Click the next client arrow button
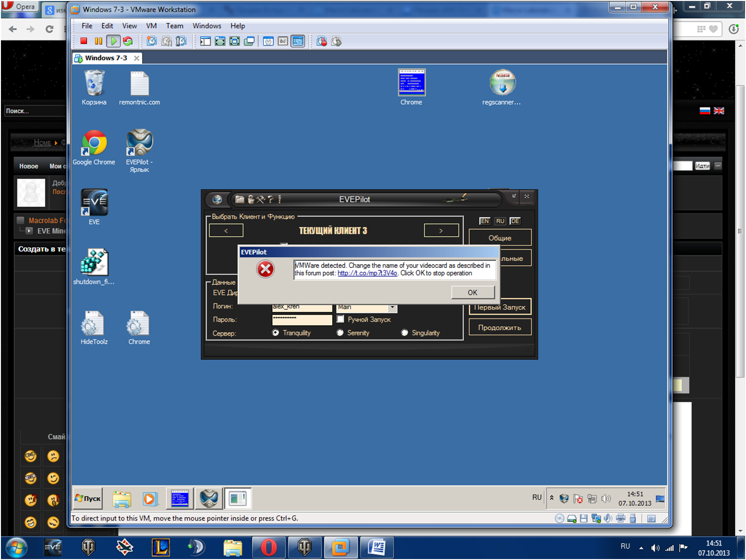 441,231
